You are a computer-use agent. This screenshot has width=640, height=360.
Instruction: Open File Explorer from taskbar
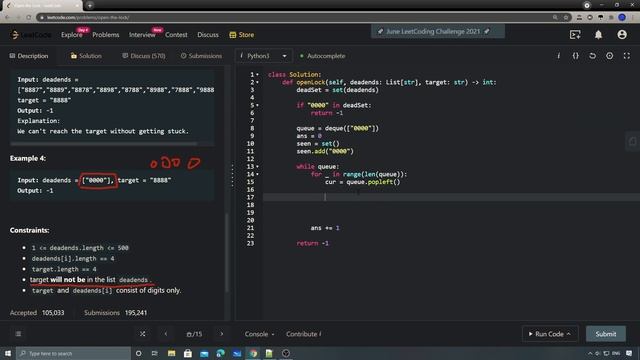[x=171, y=353]
